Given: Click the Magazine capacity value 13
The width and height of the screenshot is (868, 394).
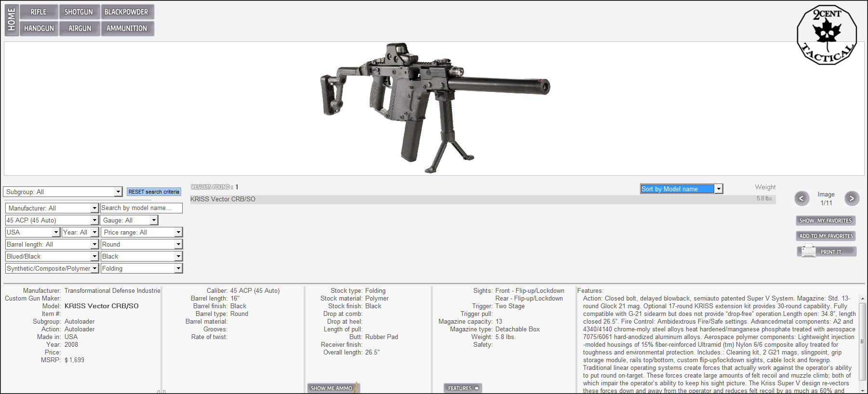Looking at the screenshot, I should click(499, 321).
